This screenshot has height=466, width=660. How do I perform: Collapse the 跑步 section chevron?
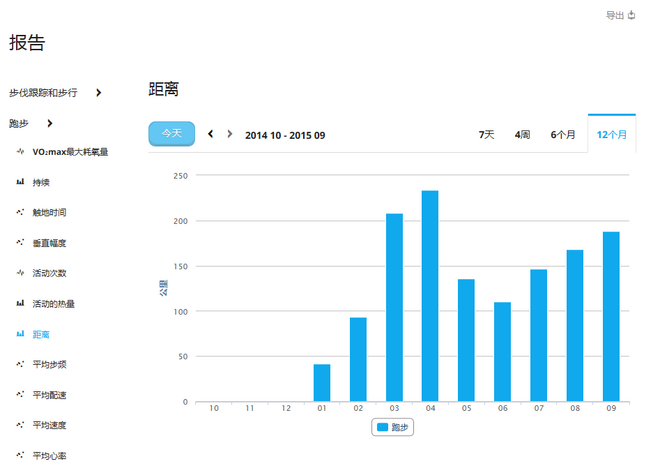click(x=50, y=123)
